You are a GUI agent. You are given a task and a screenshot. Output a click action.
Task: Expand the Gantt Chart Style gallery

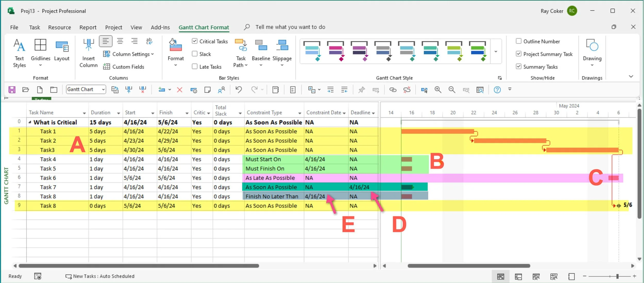(496, 52)
